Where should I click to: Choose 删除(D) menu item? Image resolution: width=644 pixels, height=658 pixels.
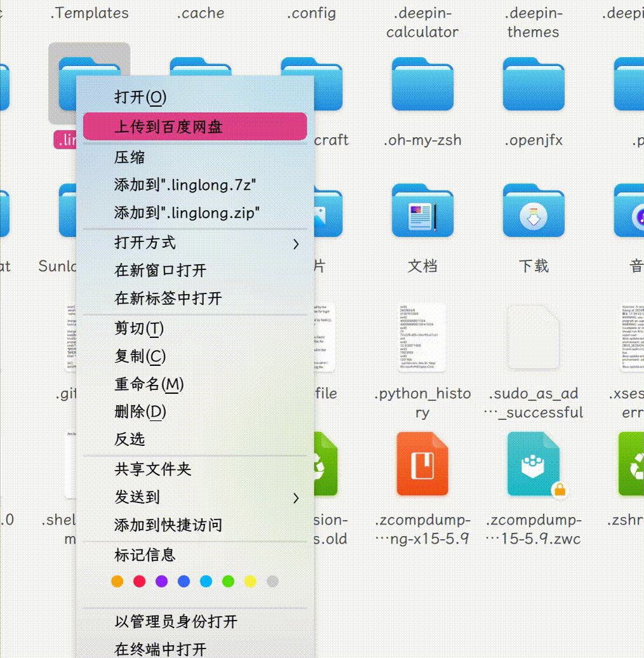click(195, 412)
